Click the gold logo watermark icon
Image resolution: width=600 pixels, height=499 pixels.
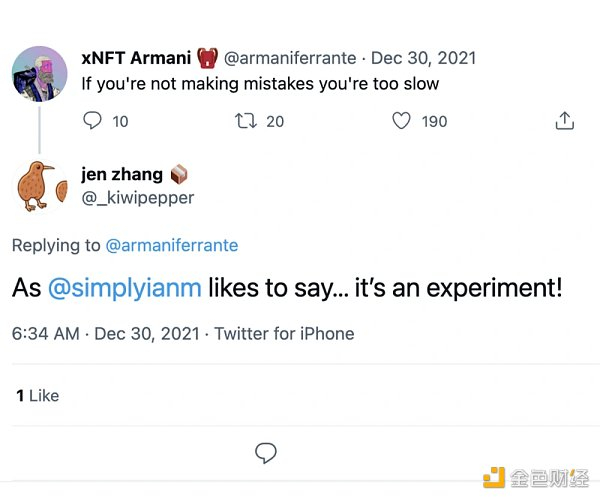tap(495, 479)
